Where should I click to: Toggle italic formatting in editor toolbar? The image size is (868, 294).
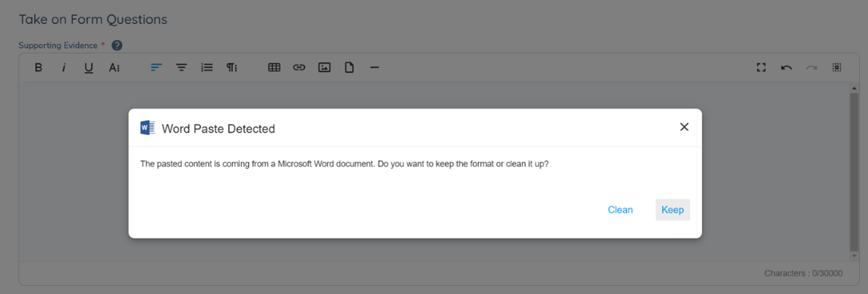pyautogui.click(x=64, y=67)
